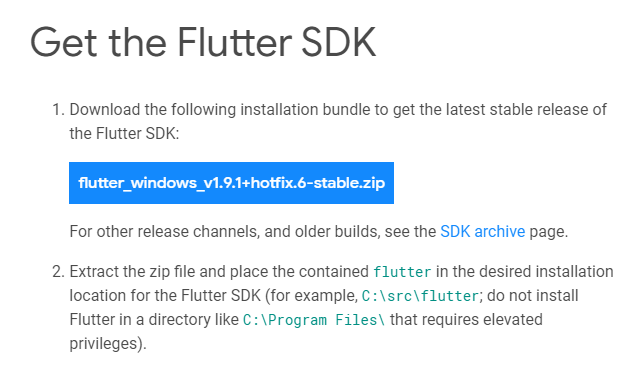Click the C:\Program Files\ code path

pos(314,320)
